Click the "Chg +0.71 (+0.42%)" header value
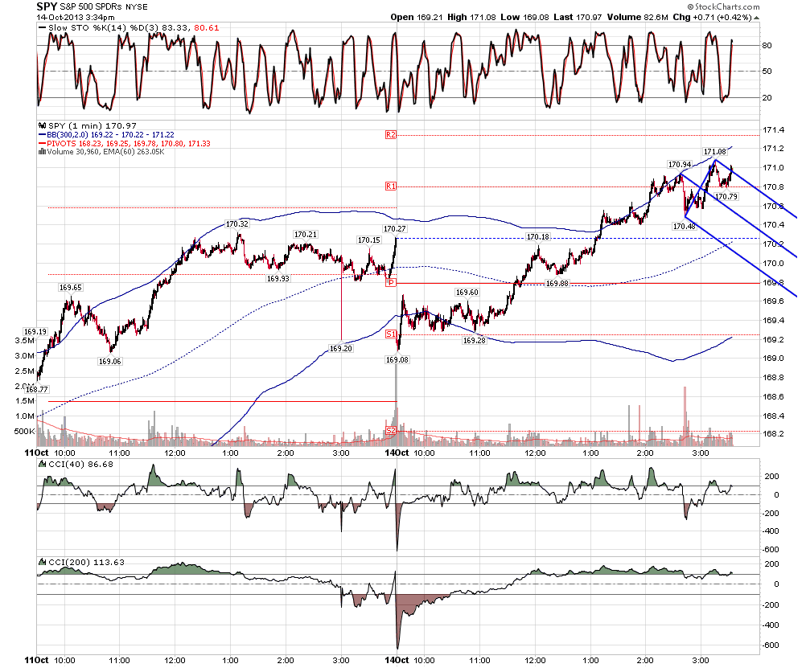 click(x=713, y=17)
